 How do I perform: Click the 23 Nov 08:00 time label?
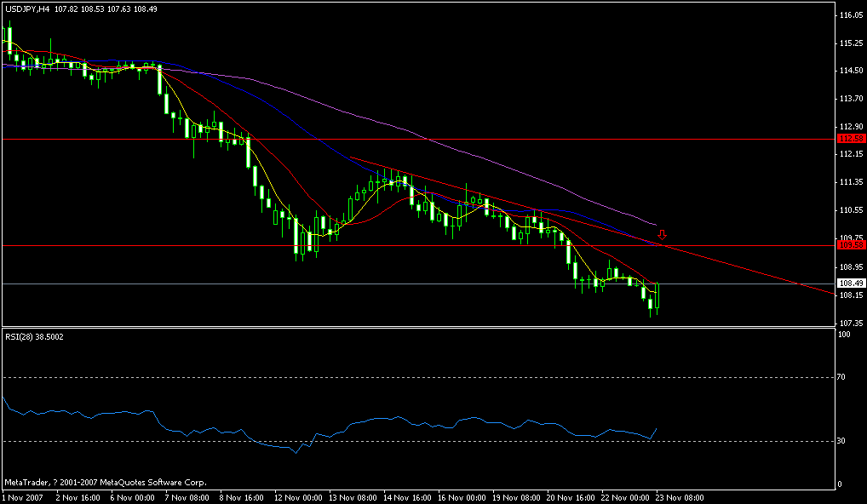[x=680, y=498]
